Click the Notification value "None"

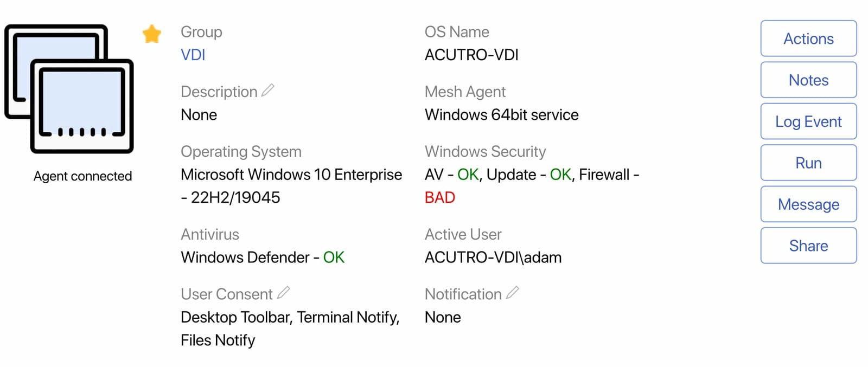[443, 317]
